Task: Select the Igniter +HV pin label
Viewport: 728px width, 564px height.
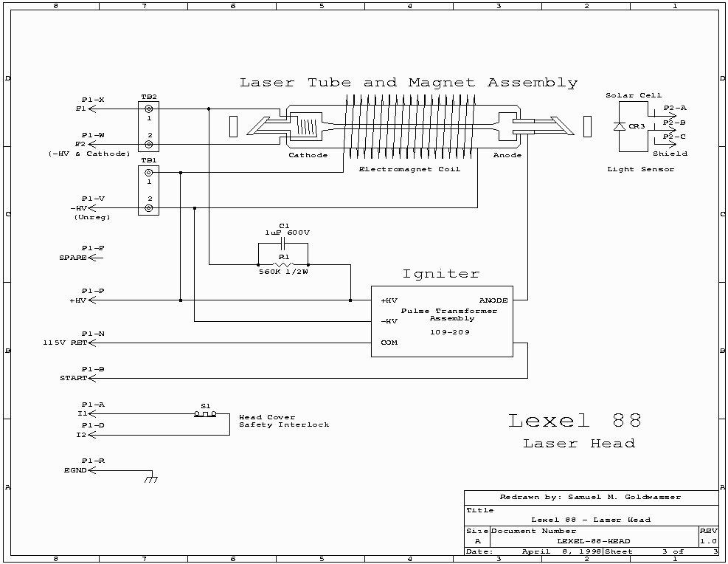Action: tap(389, 300)
